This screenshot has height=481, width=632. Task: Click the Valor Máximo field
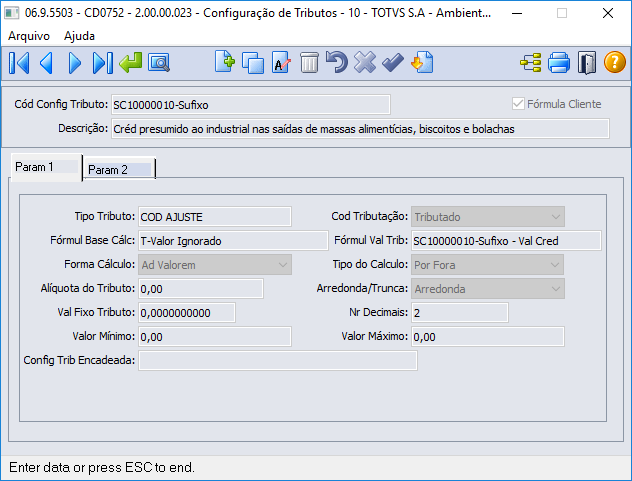point(488,337)
